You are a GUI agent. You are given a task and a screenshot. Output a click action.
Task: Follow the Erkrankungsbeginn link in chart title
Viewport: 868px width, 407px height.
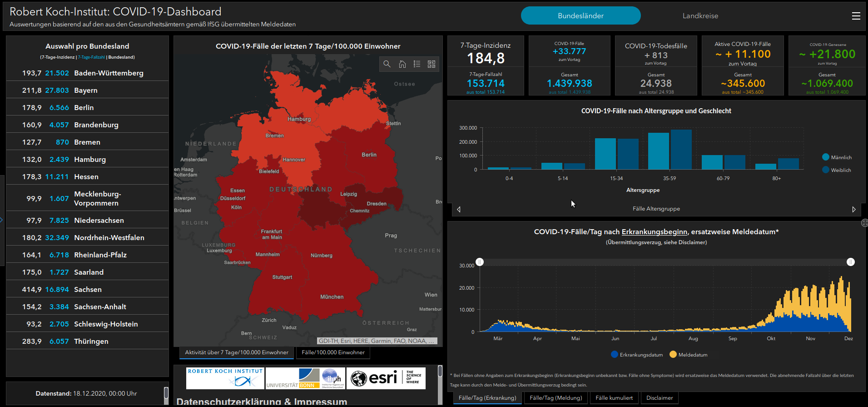[654, 232]
